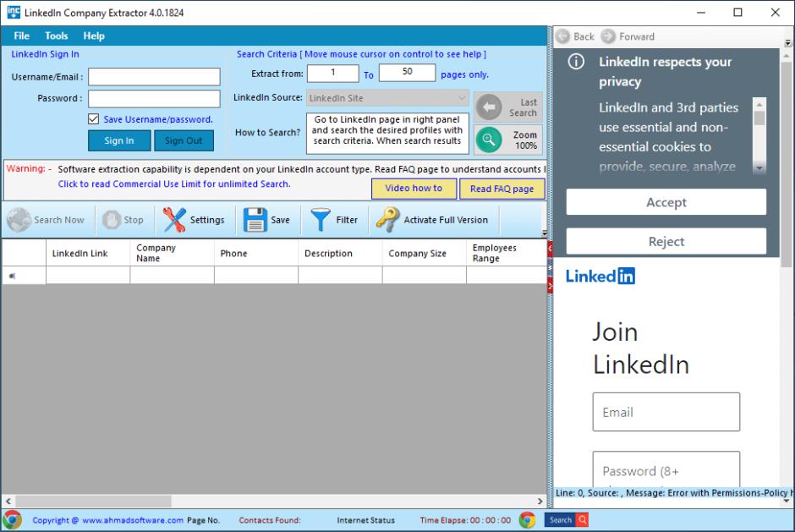Click the Time Elapse status text

tap(465, 520)
